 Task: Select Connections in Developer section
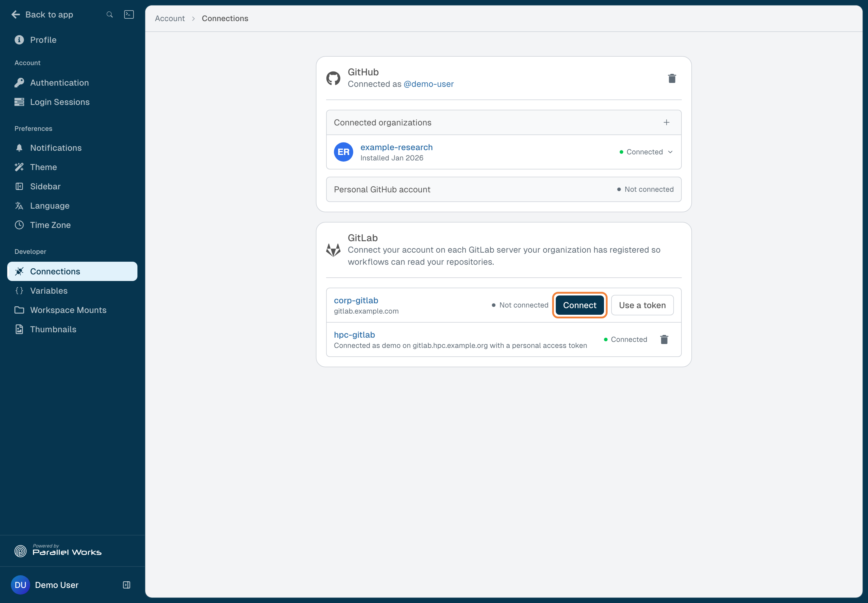pos(72,271)
